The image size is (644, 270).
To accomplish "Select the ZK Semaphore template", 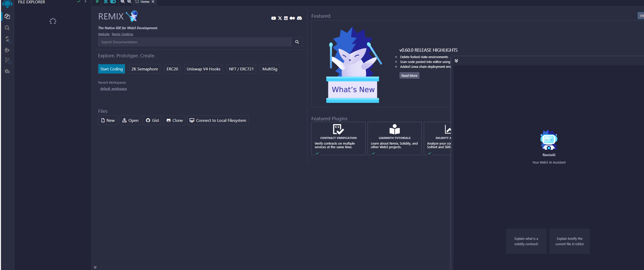I will [x=145, y=69].
